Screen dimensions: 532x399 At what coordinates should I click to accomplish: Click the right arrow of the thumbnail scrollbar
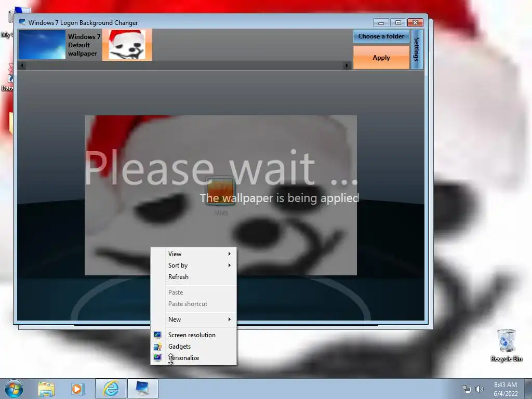[x=347, y=65]
